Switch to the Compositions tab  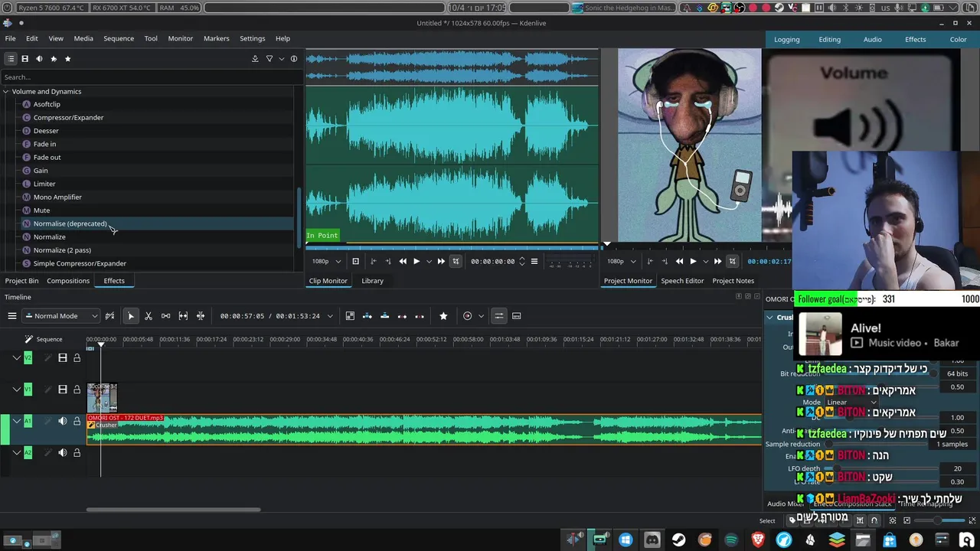coord(68,281)
